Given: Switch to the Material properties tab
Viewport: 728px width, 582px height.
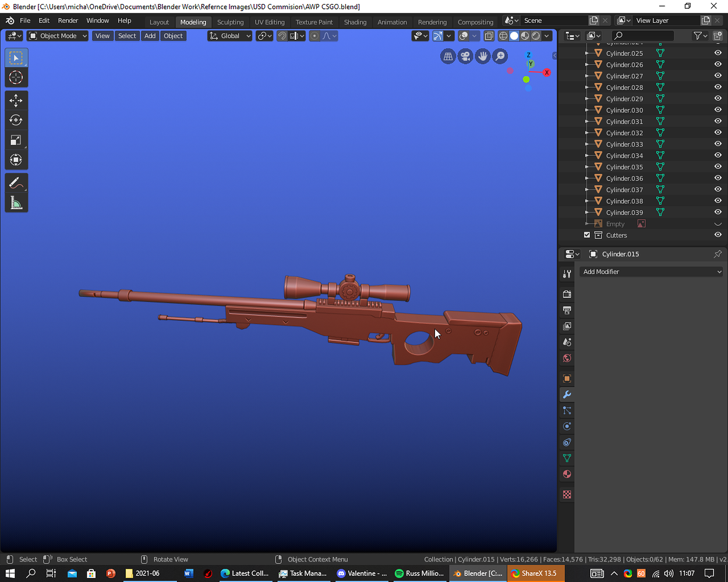Looking at the screenshot, I should click(x=567, y=474).
